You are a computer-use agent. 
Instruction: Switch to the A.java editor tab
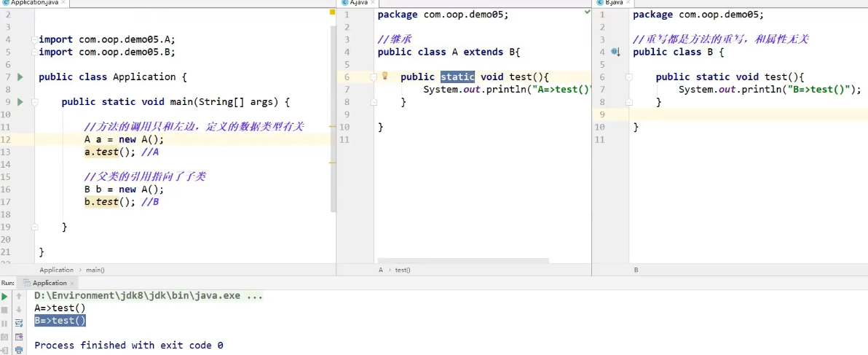point(356,3)
